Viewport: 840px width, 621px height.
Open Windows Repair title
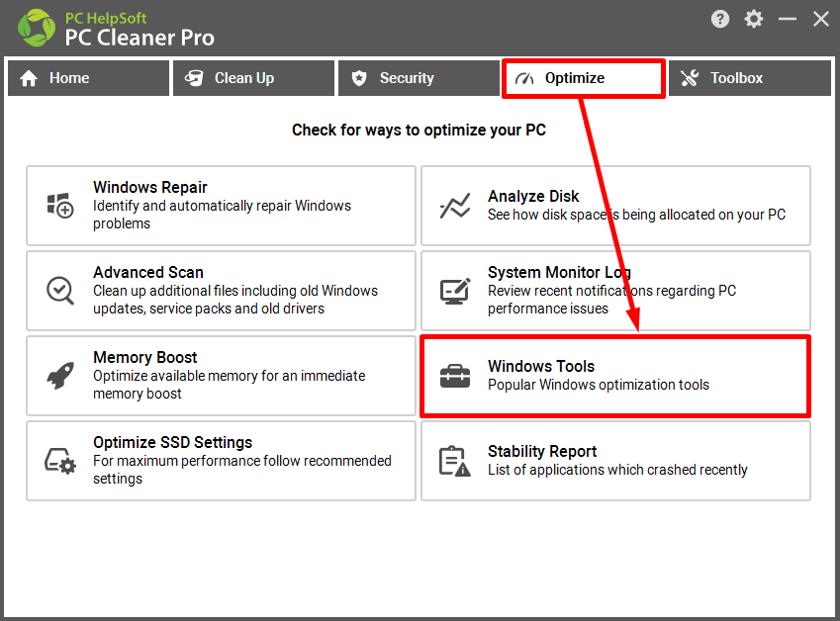(150, 187)
